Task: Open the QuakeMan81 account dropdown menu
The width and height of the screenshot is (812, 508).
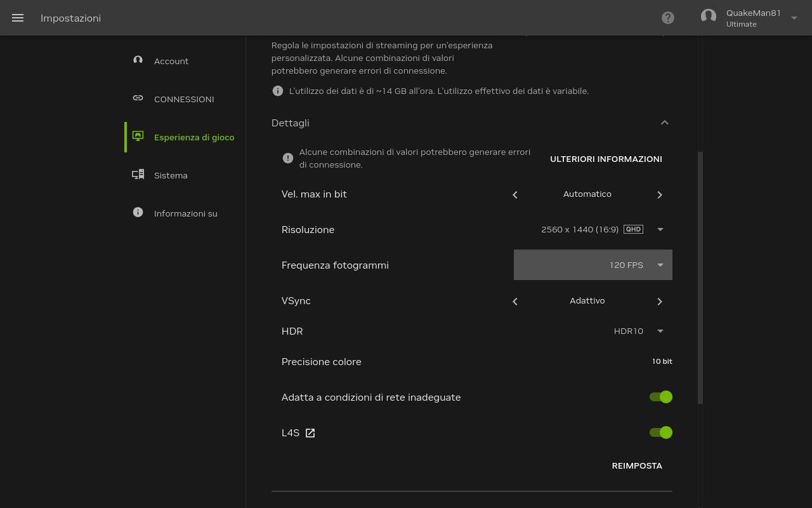Action: [794, 18]
